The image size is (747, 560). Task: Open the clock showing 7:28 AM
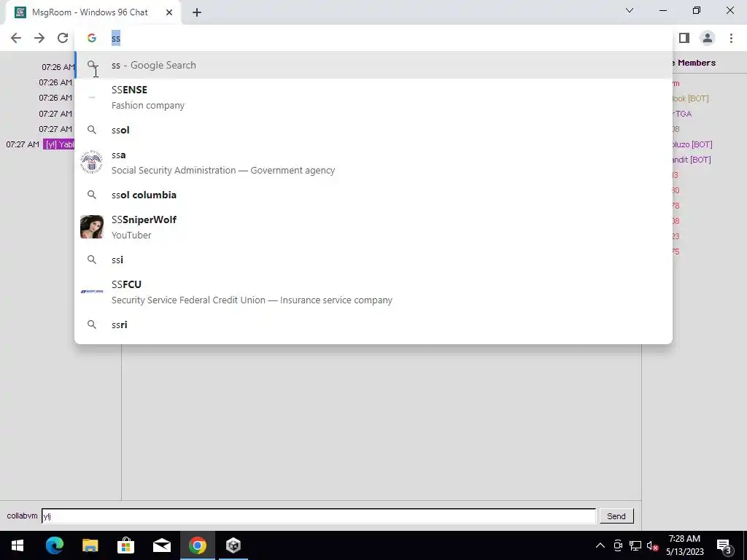684,545
